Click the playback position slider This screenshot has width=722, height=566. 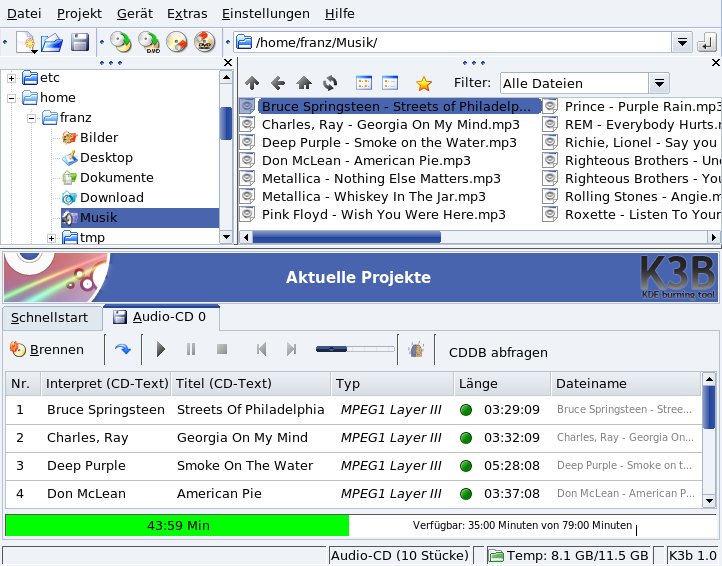pyautogui.click(x=355, y=350)
